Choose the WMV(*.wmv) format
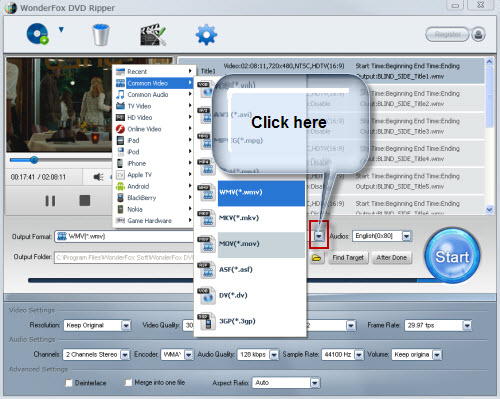This screenshot has width=500, height=399. click(x=261, y=193)
